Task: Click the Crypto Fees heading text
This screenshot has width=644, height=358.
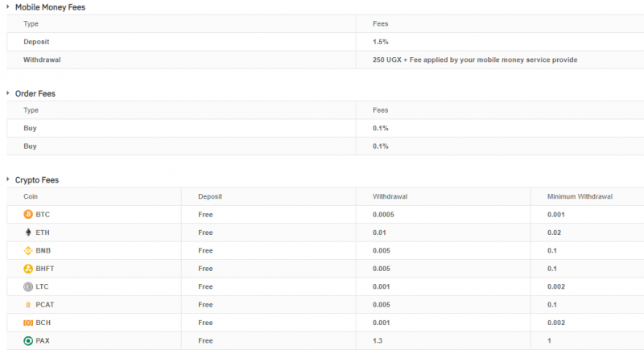Action: coord(37,180)
